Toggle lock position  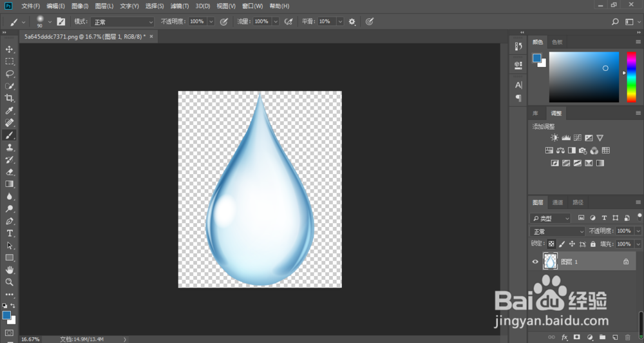coord(572,244)
